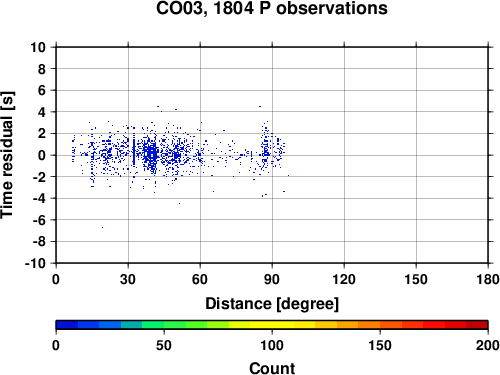This screenshot has width=500, height=375.
Task: Click the y-axis tick label 10
Action: click(x=38, y=47)
